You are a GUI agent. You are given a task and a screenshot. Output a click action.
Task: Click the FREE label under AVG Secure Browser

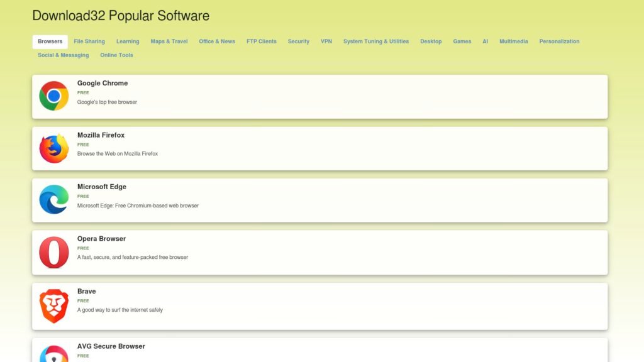tap(83, 356)
